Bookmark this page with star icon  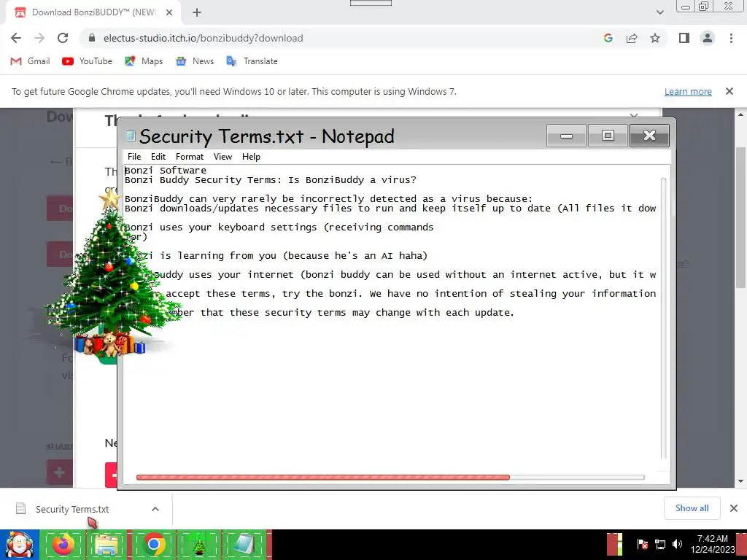[x=655, y=38]
